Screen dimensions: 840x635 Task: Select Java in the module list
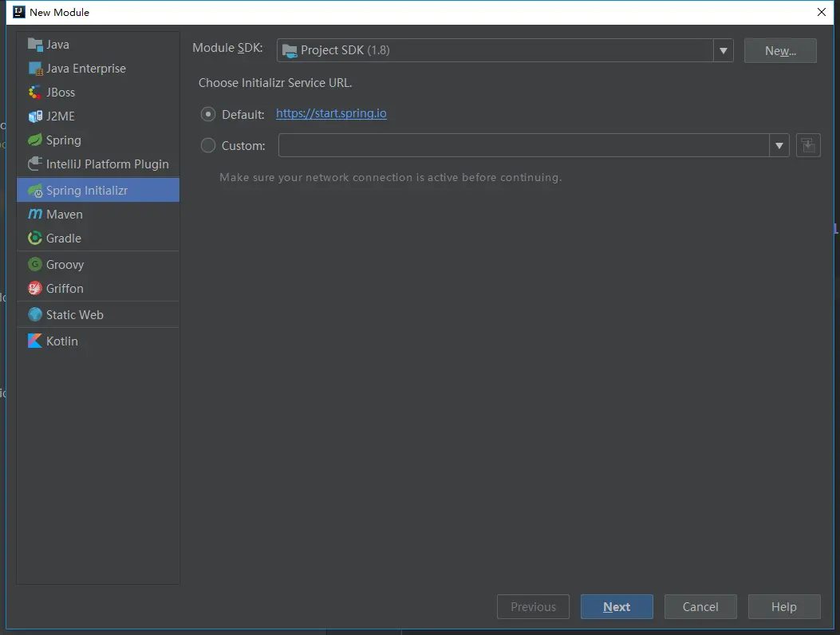point(98,45)
